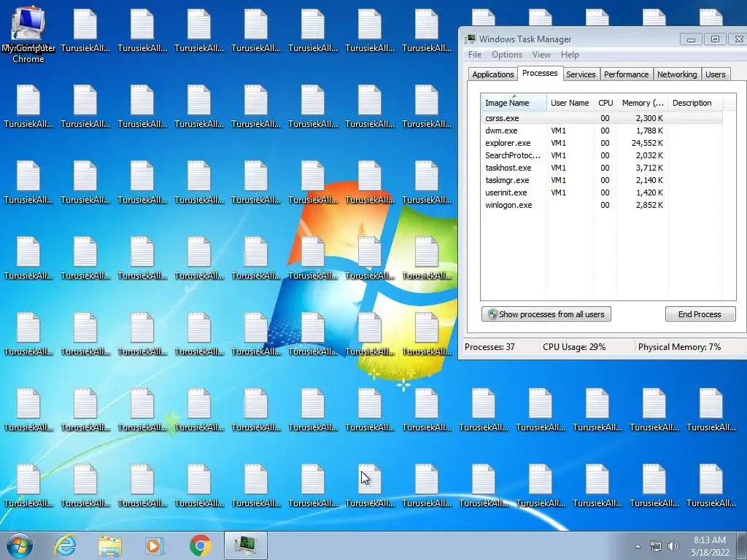Select the dwm.exe process
The height and width of the screenshot is (560, 747).
pyautogui.click(x=602, y=131)
